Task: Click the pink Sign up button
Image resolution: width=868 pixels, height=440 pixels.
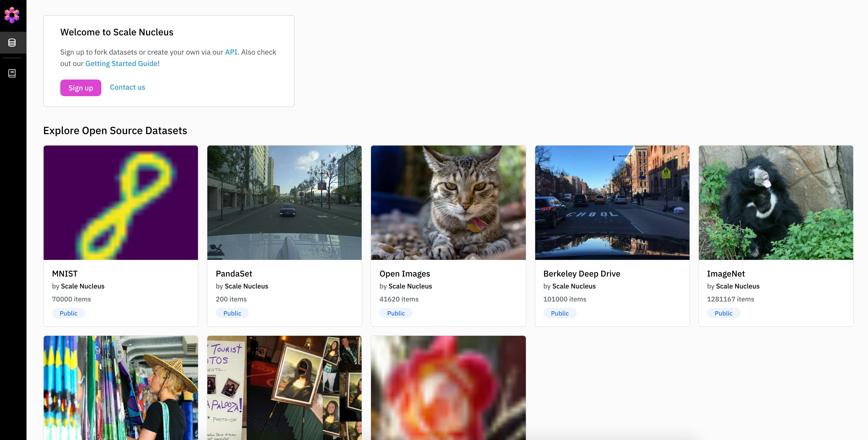Action: click(x=81, y=88)
